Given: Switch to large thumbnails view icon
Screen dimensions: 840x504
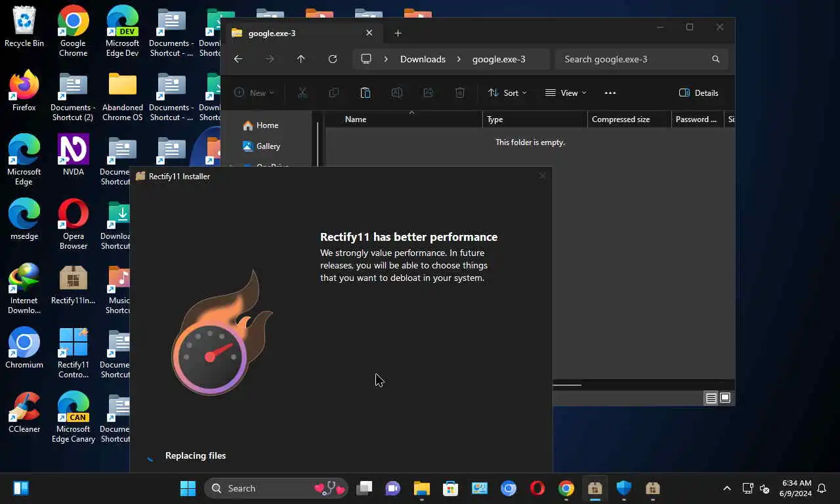Looking at the screenshot, I should [x=725, y=398].
